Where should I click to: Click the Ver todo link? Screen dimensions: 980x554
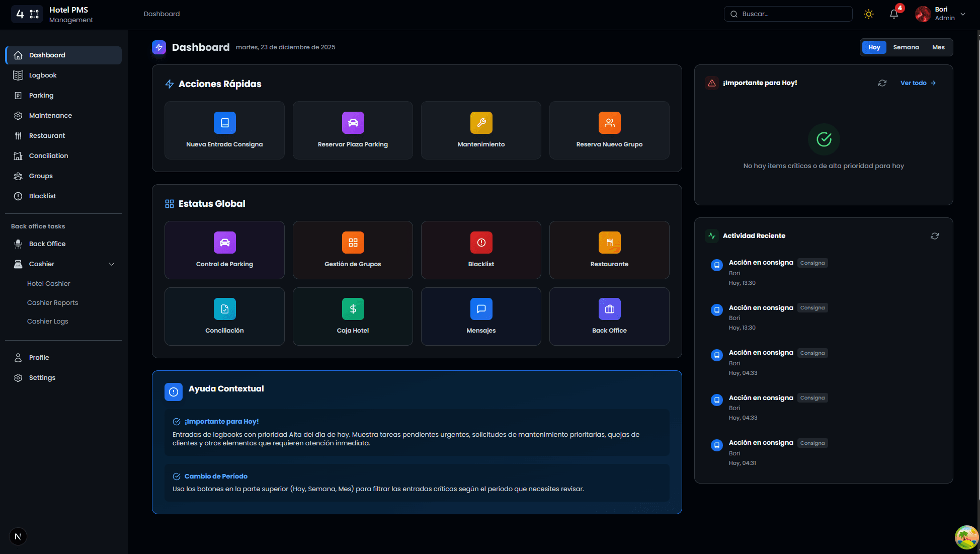pyautogui.click(x=914, y=83)
